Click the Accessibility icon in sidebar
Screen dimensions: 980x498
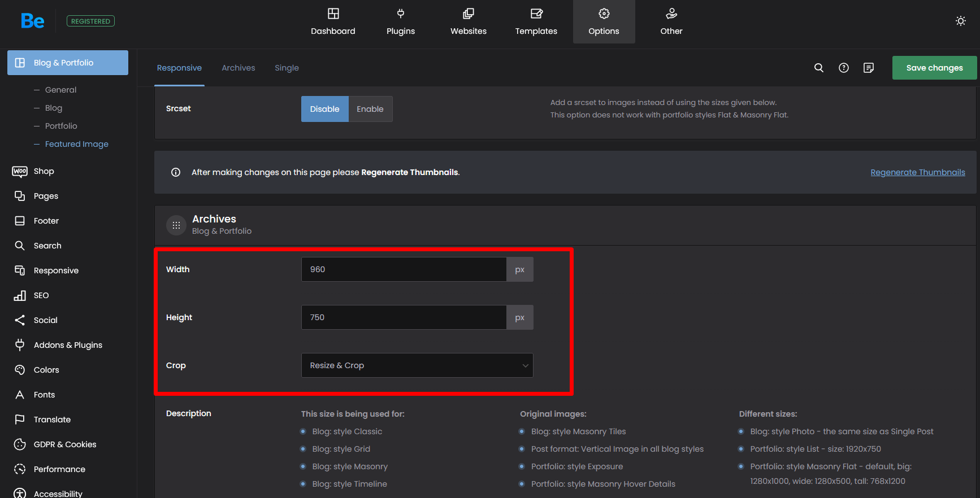pos(20,493)
